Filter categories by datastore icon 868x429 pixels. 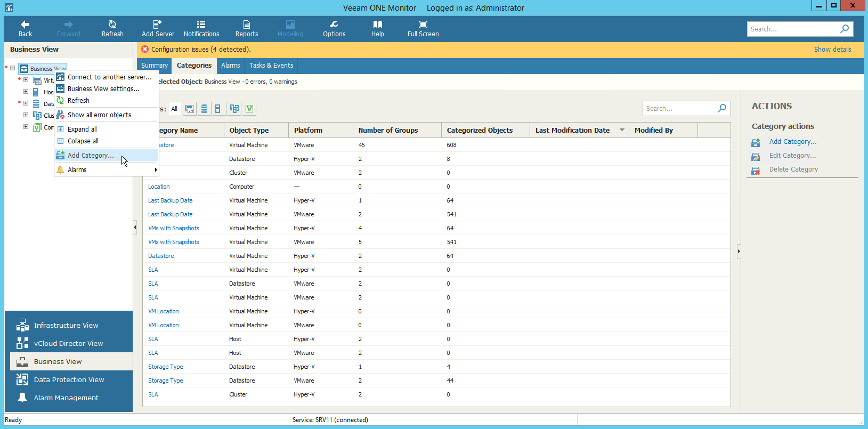tap(204, 109)
